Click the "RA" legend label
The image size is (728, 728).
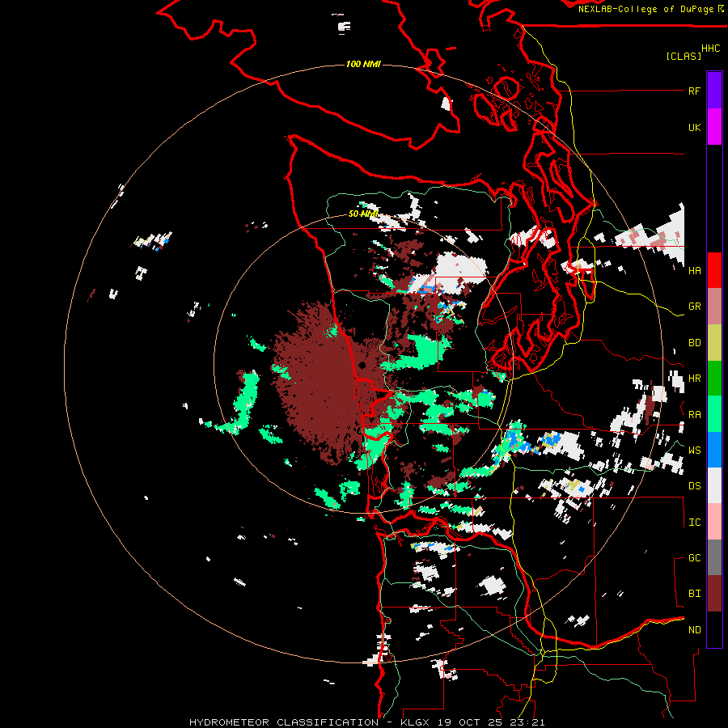pos(694,415)
